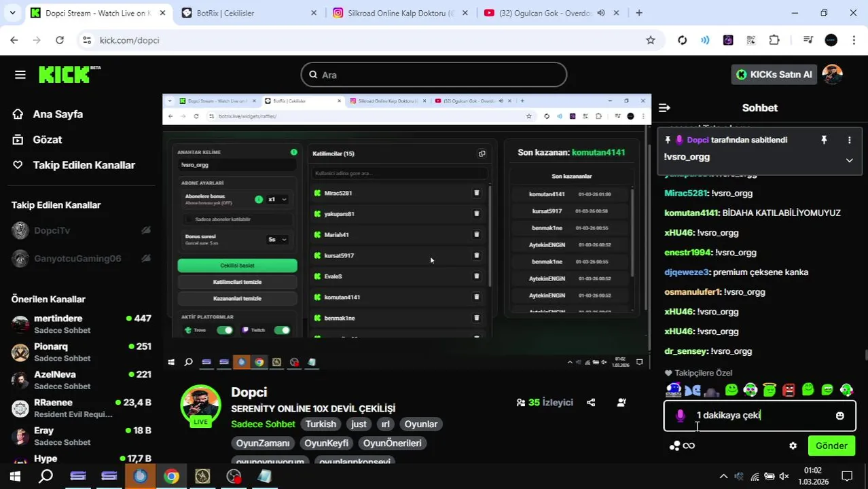
Task: Open the emoji picker in chat input
Action: 840,416
